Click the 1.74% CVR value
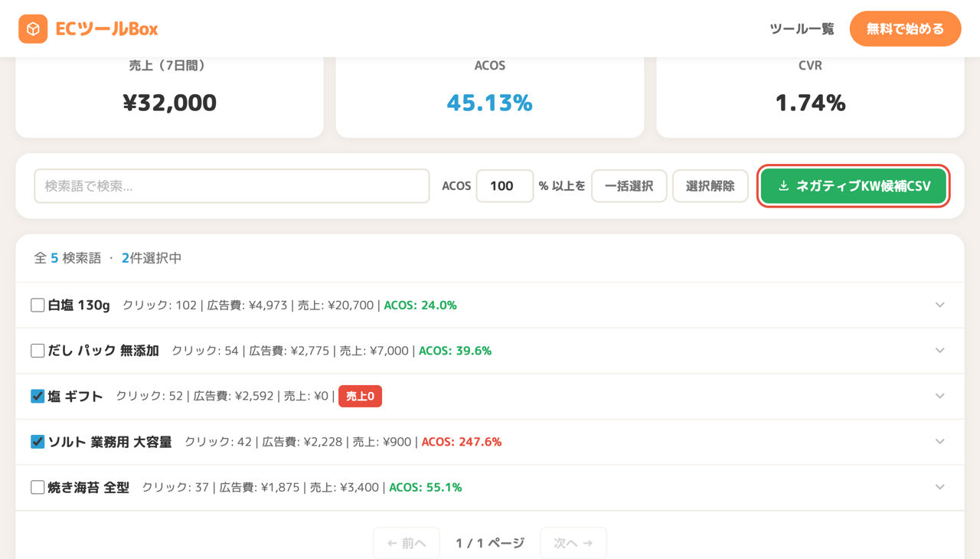 click(x=810, y=103)
